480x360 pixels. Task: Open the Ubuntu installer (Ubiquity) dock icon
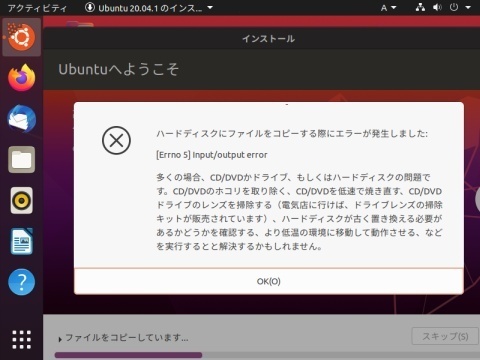pyautogui.click(x=21, y=37)
